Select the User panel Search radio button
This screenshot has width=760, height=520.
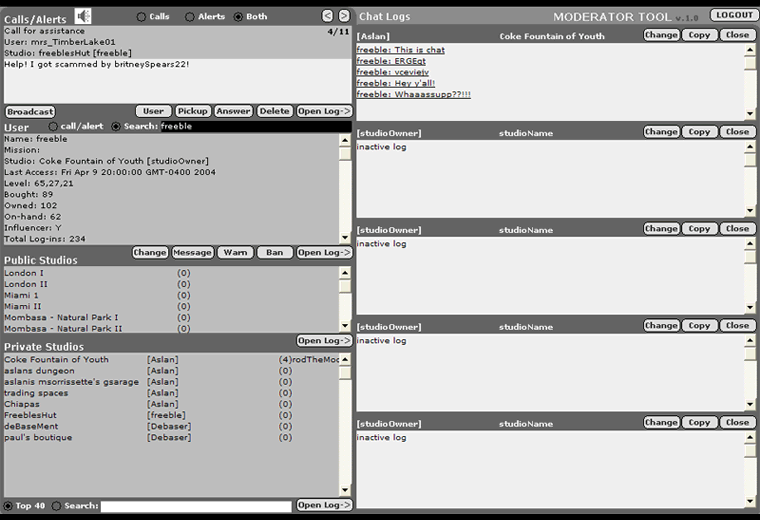click(116, 126)
